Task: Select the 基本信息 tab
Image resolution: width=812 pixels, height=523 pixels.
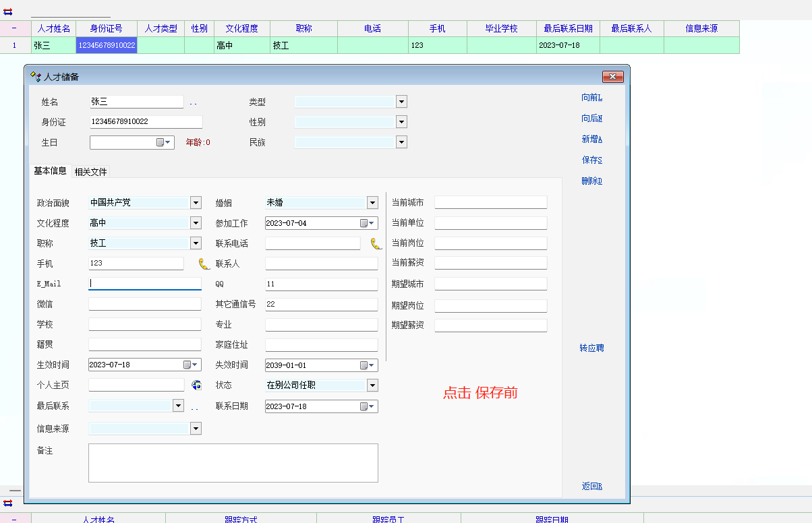Action: [x=51, y=171]
